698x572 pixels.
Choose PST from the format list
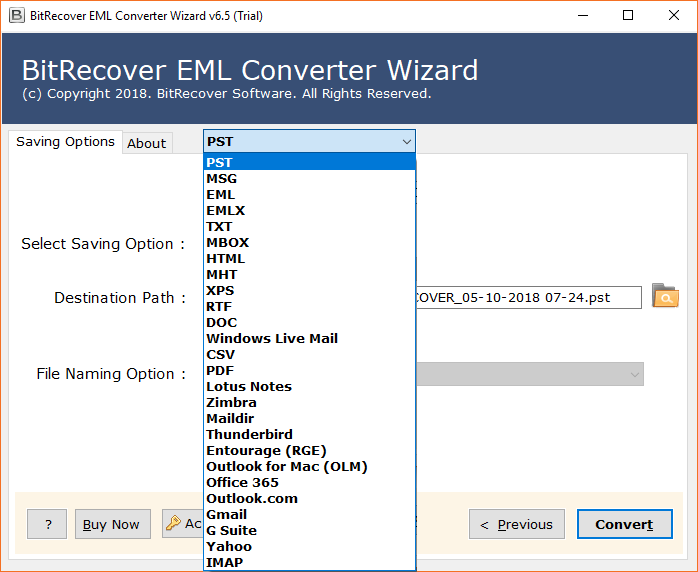(x=309, y=162)
